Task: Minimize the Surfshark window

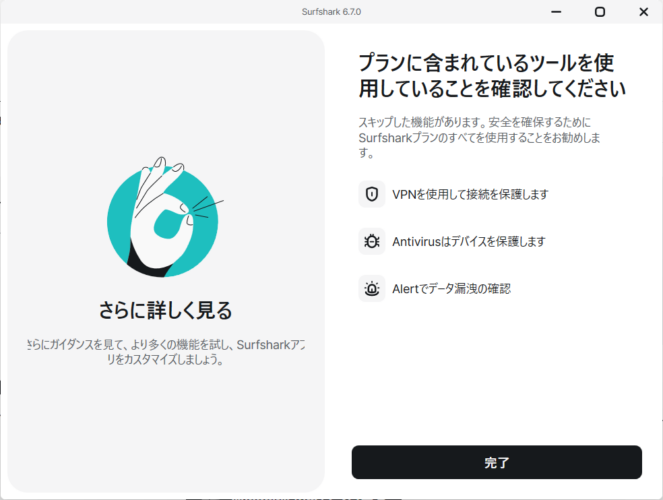Action: [556, 12]
